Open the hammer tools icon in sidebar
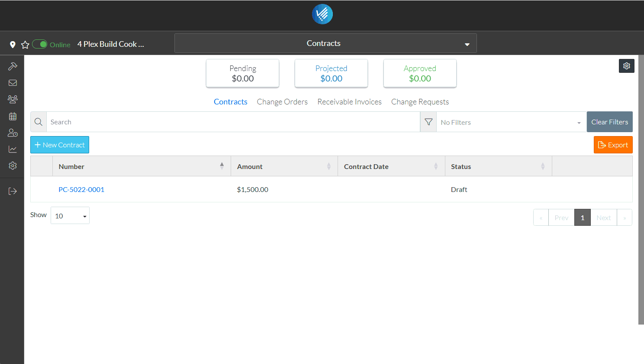This screenshot has width=644, height=364. [13, 66]
